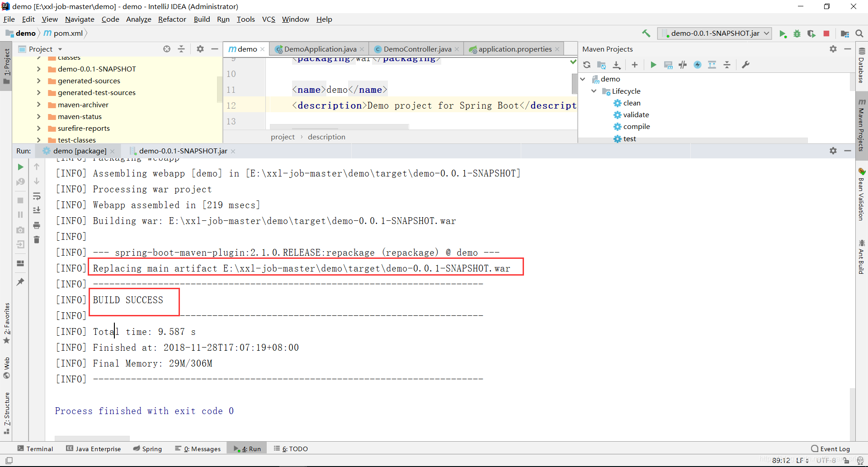Run the selected configuration from main toolbar
868x467 pixels.
click(783, 34)
